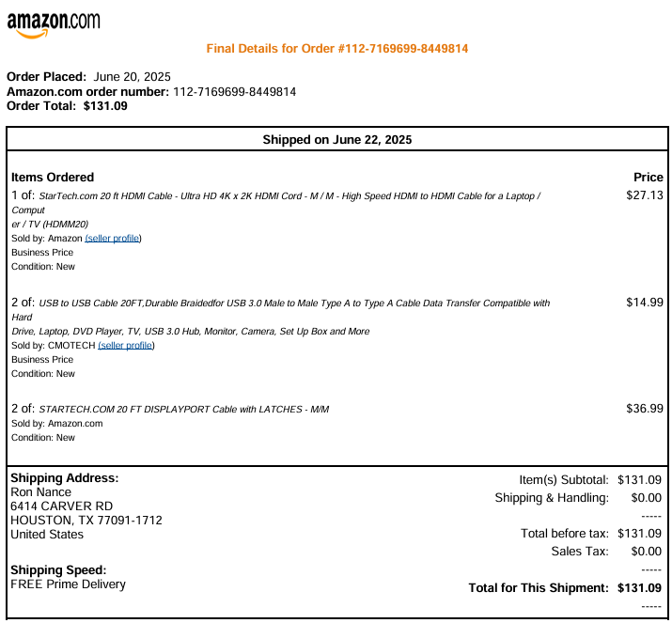Select the Amazon.com order number text

tap(234, 92)
